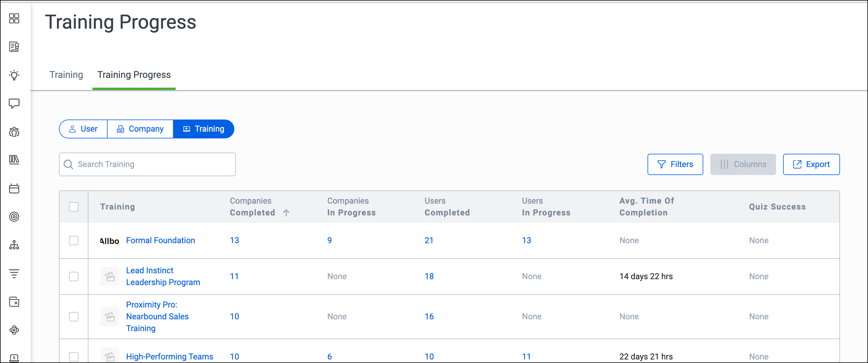Click the Export button

tap(811, 164)
